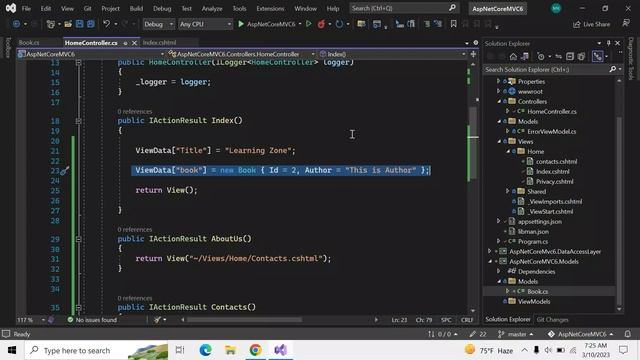Image resolution: width=640 pixels, height=360 pixels.
Task: Click the Open File folder toolbar icon
Action: [68, 24]
